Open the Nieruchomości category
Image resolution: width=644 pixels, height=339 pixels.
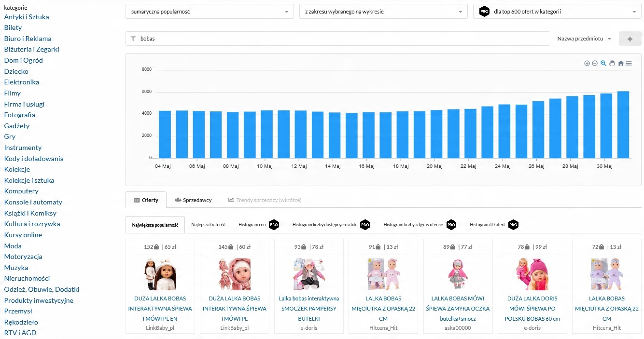pos(27,278)
